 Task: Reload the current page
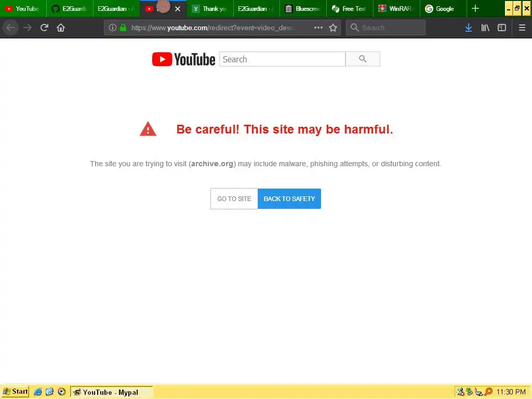pos(44,28)
